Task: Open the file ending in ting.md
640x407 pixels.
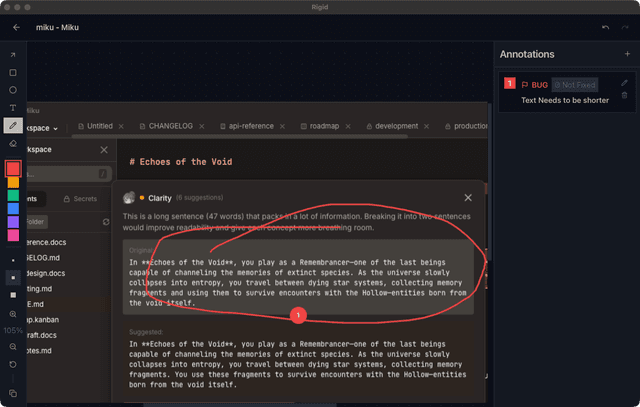Action: 40,289
